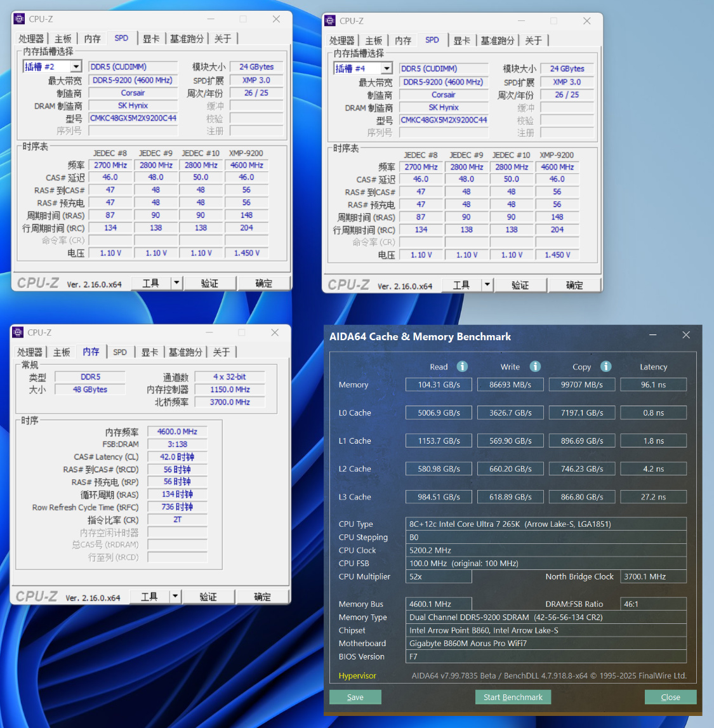
Task: Click the Copy info icon in AIDA64
Action: coord(605,366)
